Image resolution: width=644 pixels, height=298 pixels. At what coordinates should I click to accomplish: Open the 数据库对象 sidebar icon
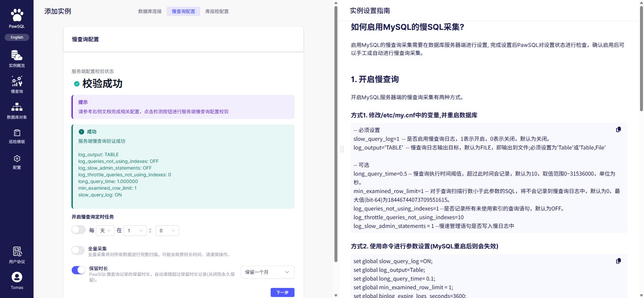tap(17, 107)
